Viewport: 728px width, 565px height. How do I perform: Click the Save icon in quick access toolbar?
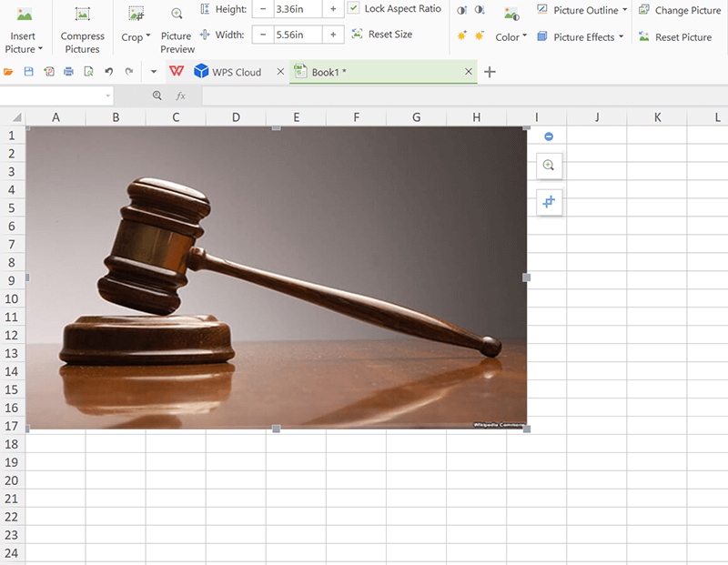(x=28, y=72)
